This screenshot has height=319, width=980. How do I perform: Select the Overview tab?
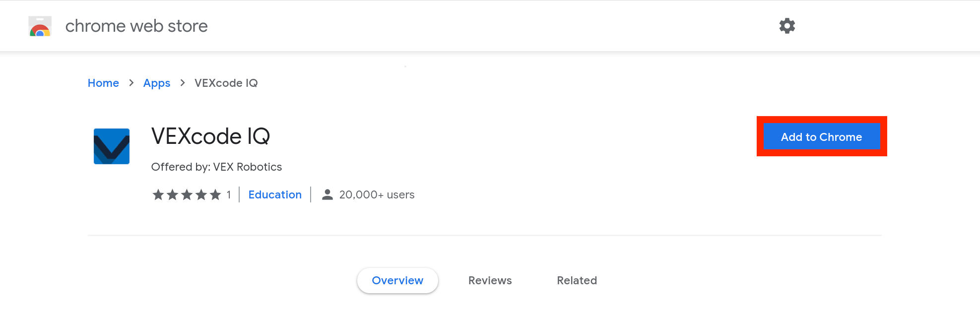[x=397, y=280]
